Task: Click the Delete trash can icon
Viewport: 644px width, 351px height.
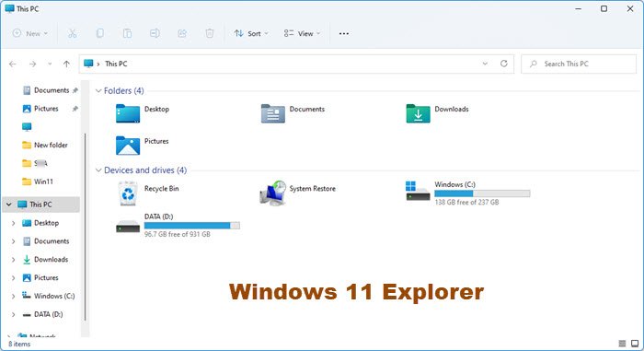Action: click(x=210, y=34)
